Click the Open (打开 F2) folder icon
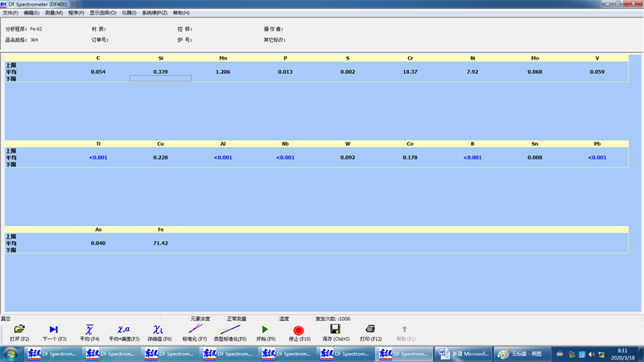Image resolution: width=644 pixels, height=362 pixels. coord(19,330)
